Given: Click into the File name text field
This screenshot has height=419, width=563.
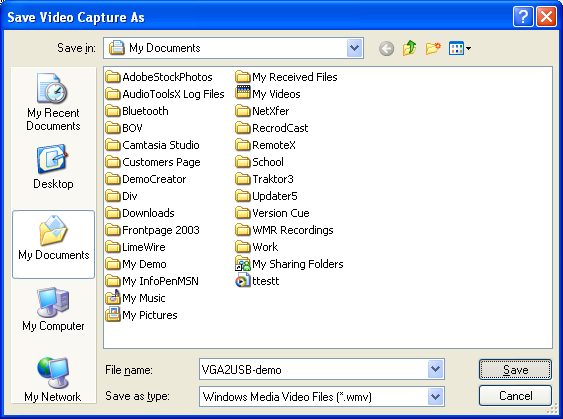Looking at the screenshot, I should (313, 369).
